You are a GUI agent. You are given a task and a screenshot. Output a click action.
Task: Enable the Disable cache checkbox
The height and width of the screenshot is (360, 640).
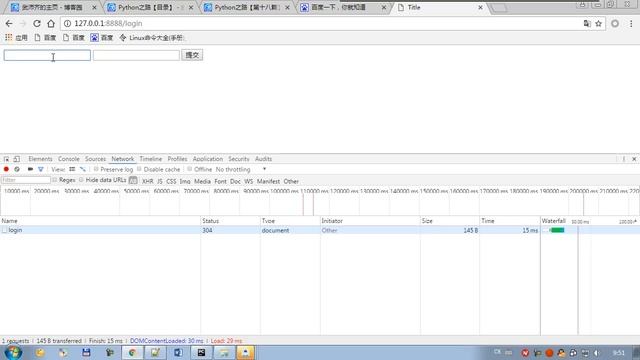(139, 169)
